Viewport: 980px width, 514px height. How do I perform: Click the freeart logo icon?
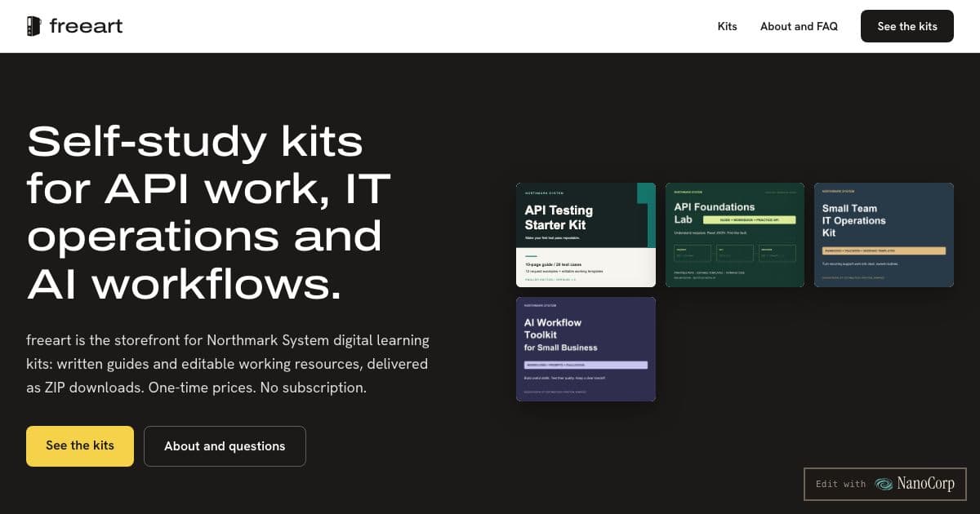click(33, 26)
